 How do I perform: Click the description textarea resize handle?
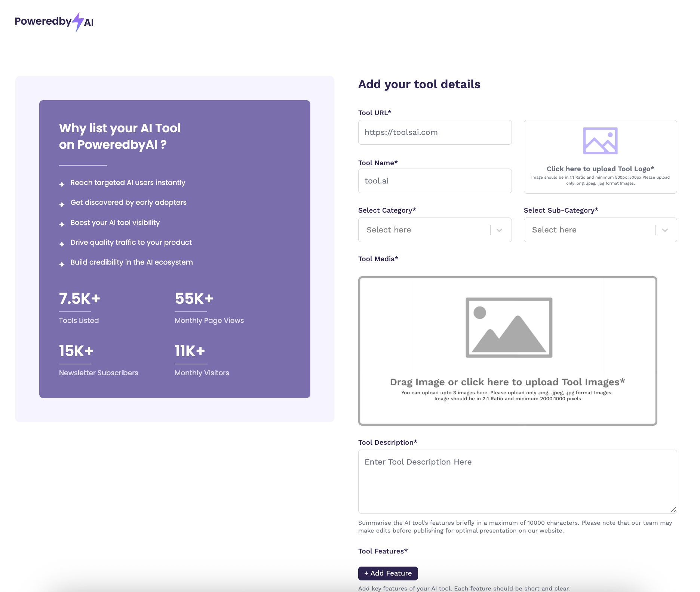673,510
